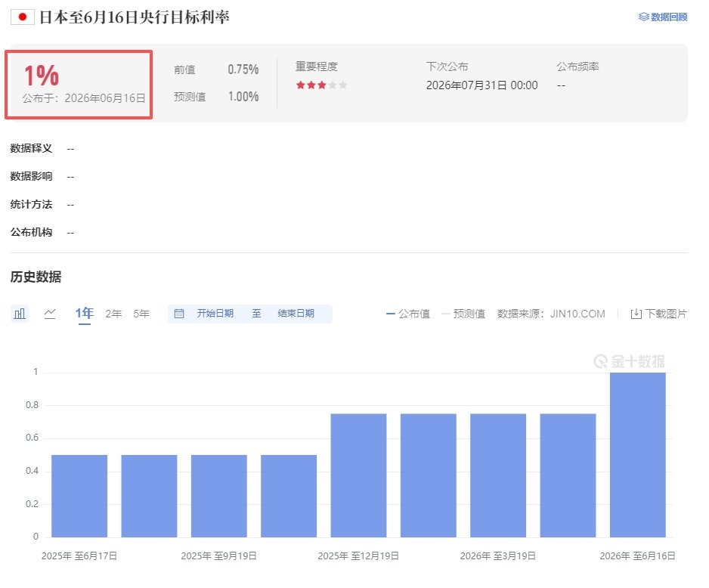Click the 下次公布 label
The image size is (709, 588).
(447, 67)
